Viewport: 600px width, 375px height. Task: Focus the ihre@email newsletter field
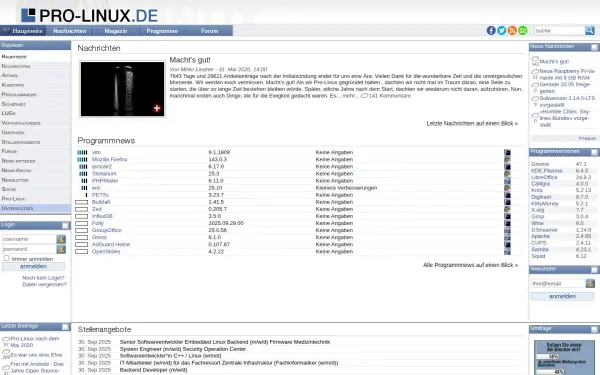pos(558,284)
